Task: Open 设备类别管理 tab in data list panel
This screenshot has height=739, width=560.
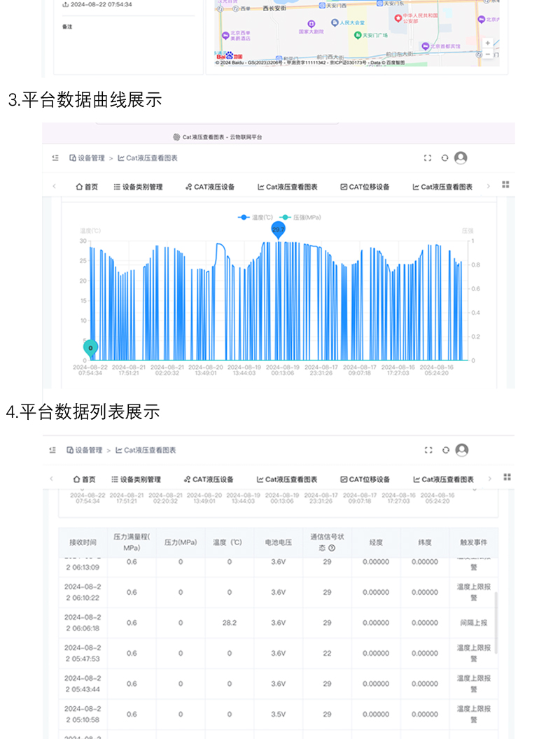Action: pos(136,479)
